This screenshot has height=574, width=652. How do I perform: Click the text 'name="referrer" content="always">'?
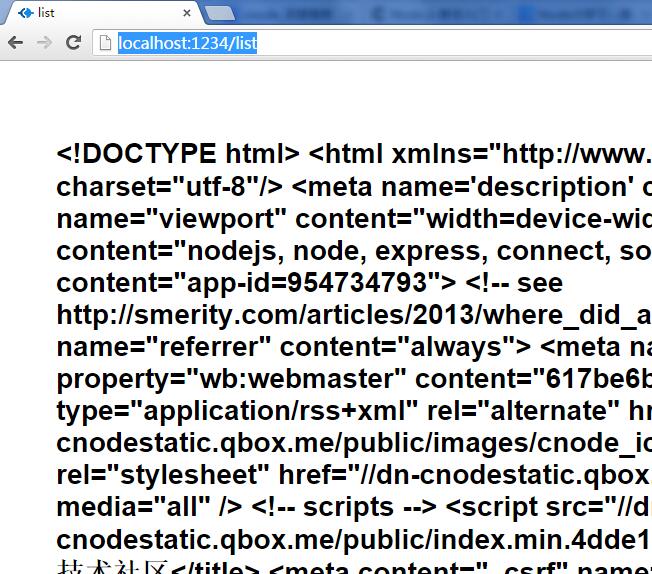pos(294,347)
